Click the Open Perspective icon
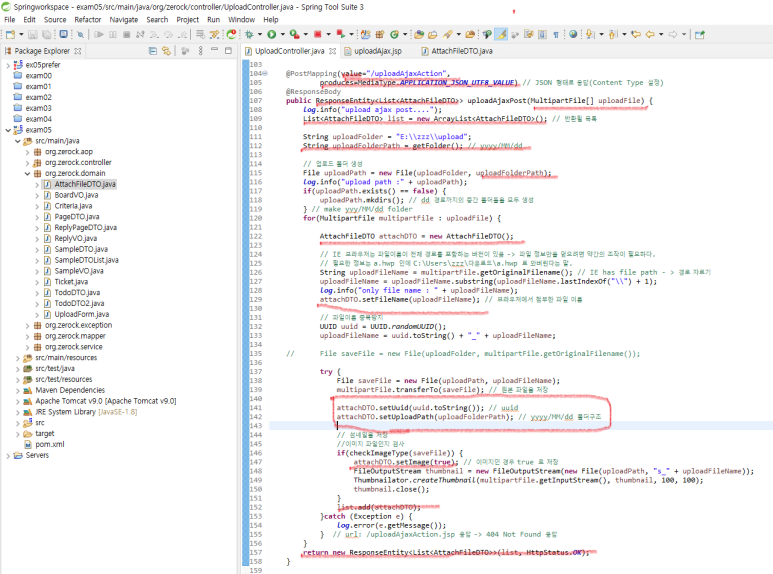 (x=700, y=35)
